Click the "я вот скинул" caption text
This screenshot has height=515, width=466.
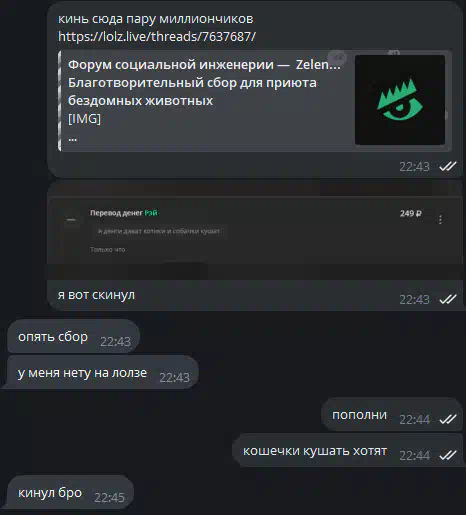pyautogui.click(x=96, y=295)
